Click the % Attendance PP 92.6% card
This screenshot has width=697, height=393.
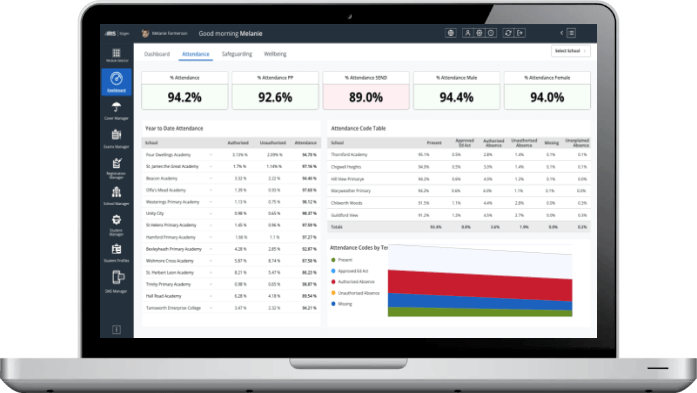[275, 90]
